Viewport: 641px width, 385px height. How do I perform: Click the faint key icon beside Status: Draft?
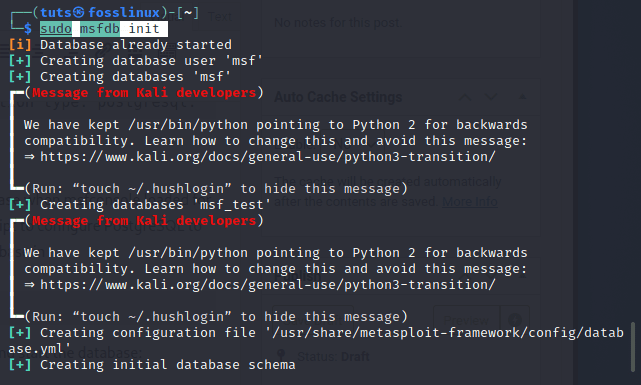click(281, 355)
